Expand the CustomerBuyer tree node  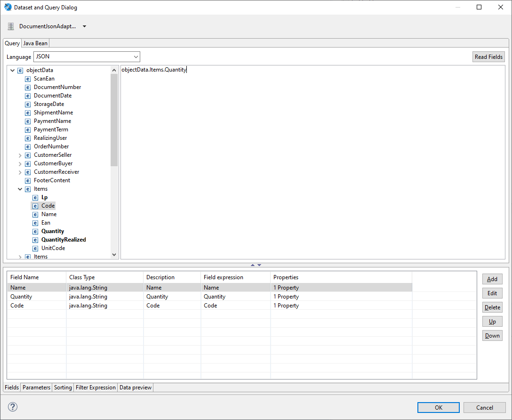click(x=20, y=163)
